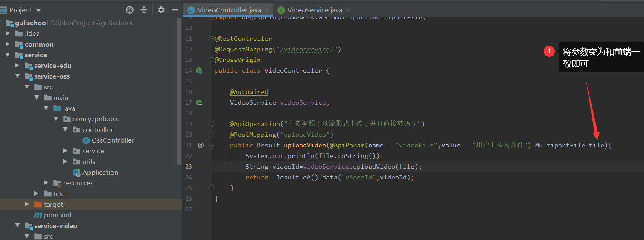The height and width of the screenshot is (240, 644).
Task: Collapse all nodes in Project panel
Action: point(144,10)
